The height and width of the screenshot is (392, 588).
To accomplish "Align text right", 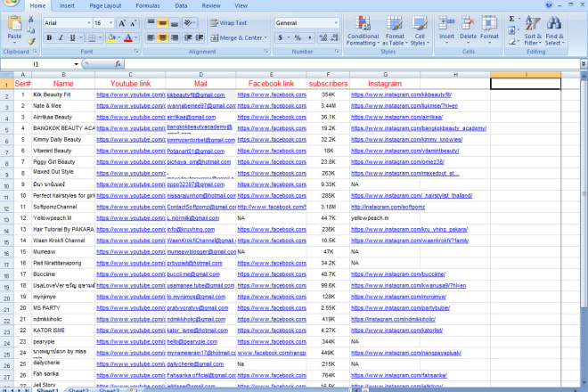I will pyautogui.click(x=174, y=38).
